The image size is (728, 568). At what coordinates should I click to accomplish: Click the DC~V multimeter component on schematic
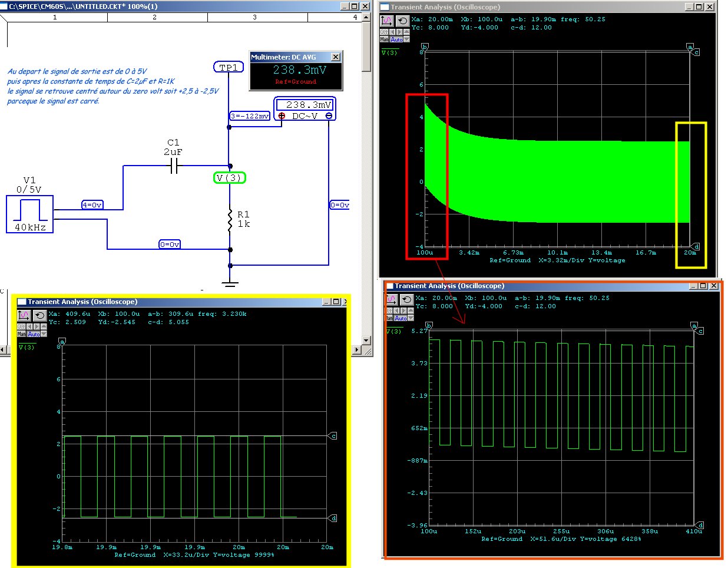point(305,110)
